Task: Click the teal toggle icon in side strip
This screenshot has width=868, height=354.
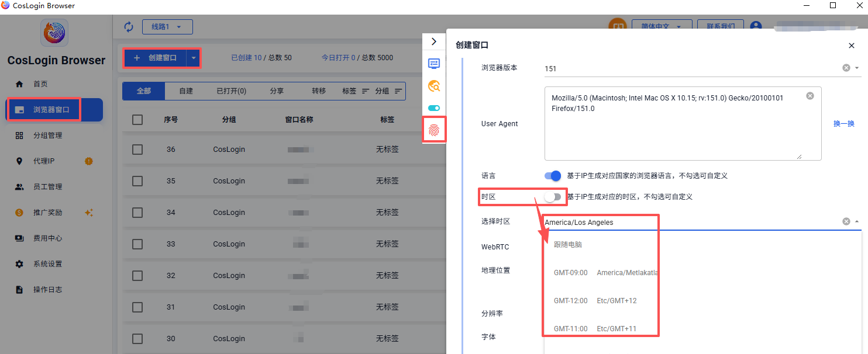Action: (x=434, y=108)
